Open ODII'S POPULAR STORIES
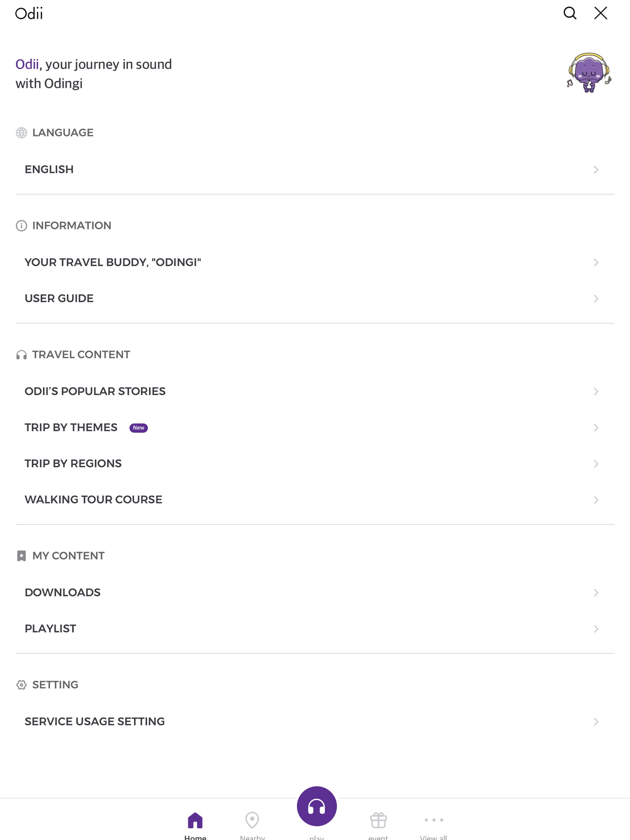Viewport: 630px width, 840px height. click(x=95, y=391)
